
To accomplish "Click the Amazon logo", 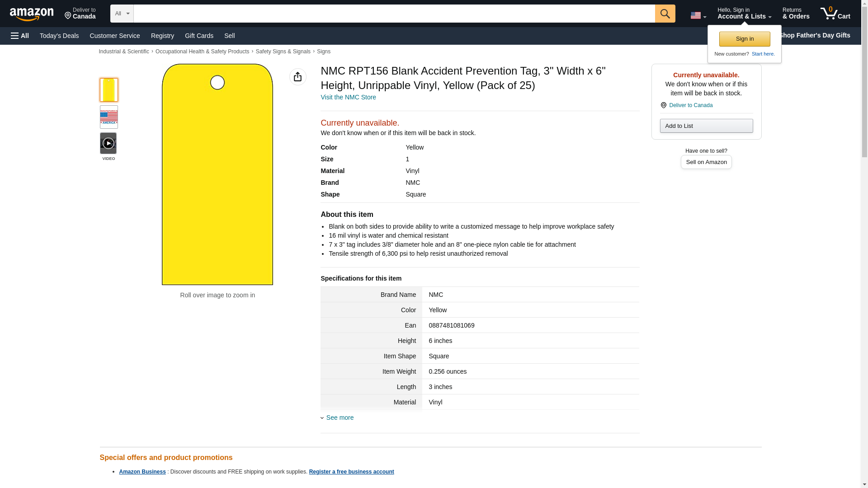I will [x=32, y=14].
